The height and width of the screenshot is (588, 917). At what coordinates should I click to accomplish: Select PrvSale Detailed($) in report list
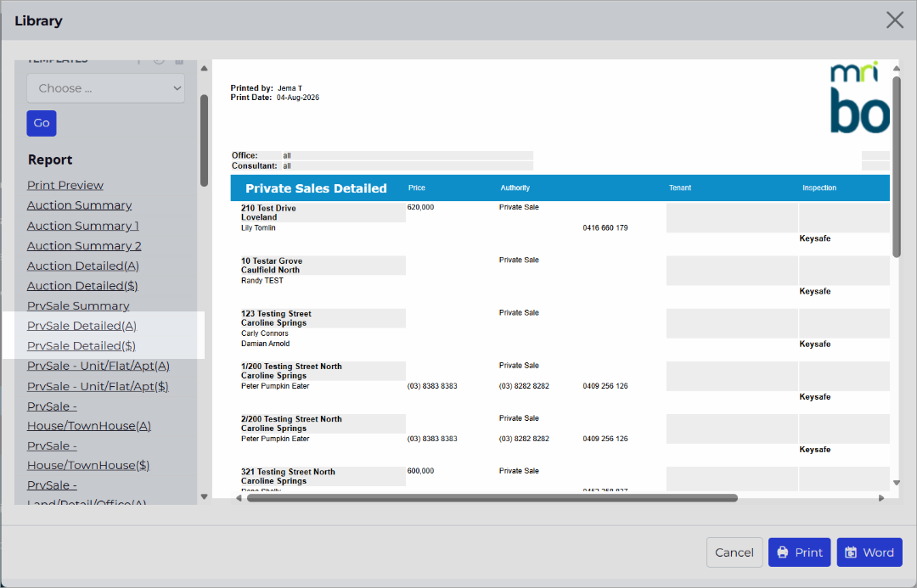pyautogui.click(x=82, y=346)
